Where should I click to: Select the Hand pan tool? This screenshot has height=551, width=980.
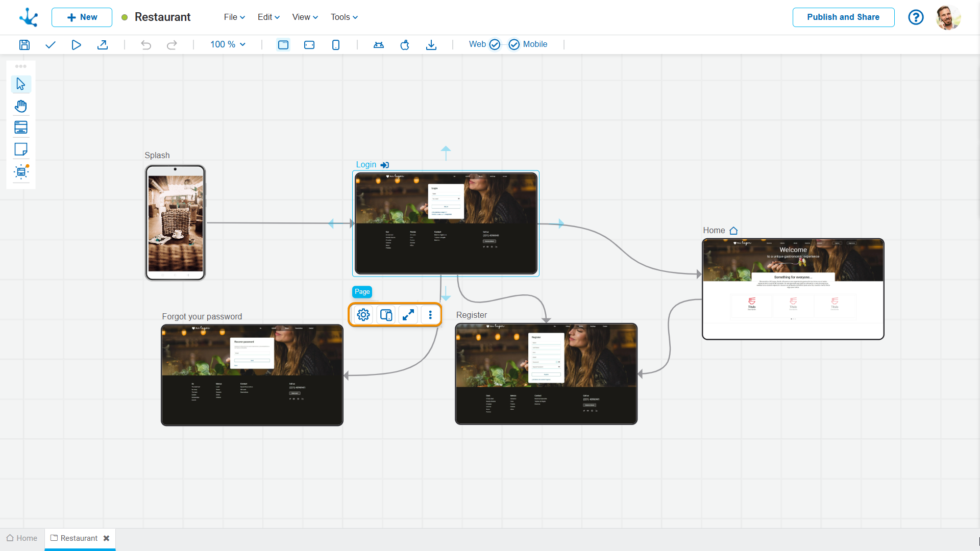point(21,106)
